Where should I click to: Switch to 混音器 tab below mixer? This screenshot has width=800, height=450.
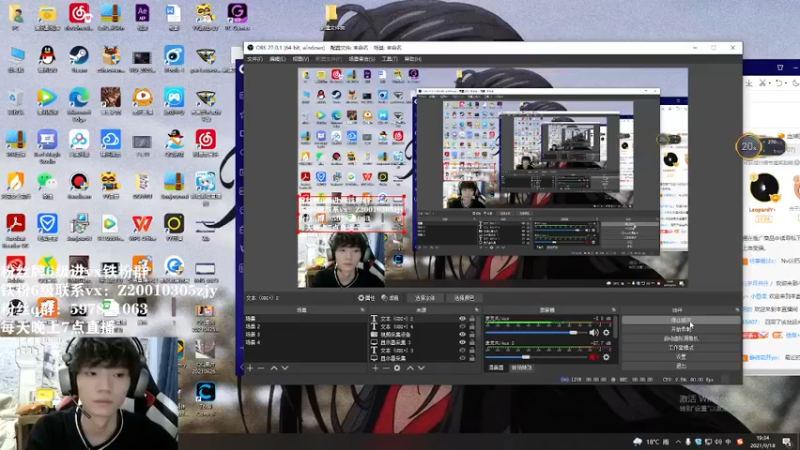pyautogui.click(x=496, y=367)
